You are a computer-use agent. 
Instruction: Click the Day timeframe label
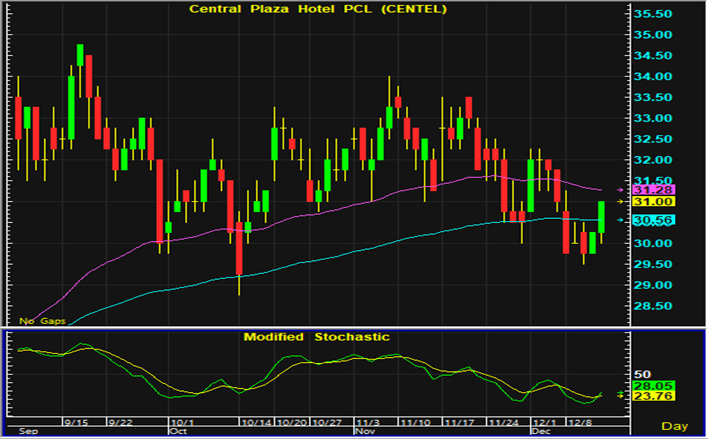pos(680,425)
